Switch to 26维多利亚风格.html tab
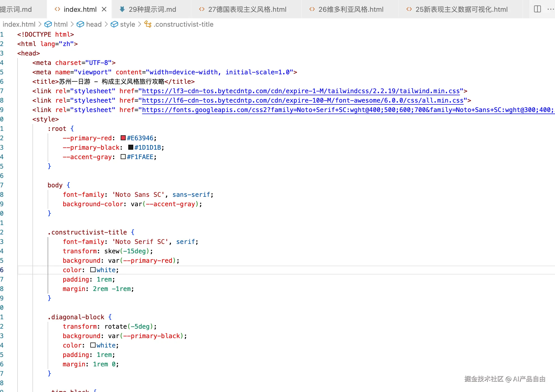The height and width of the screenshot is (392, 555). pyautogui.click(x=351, y=9)
